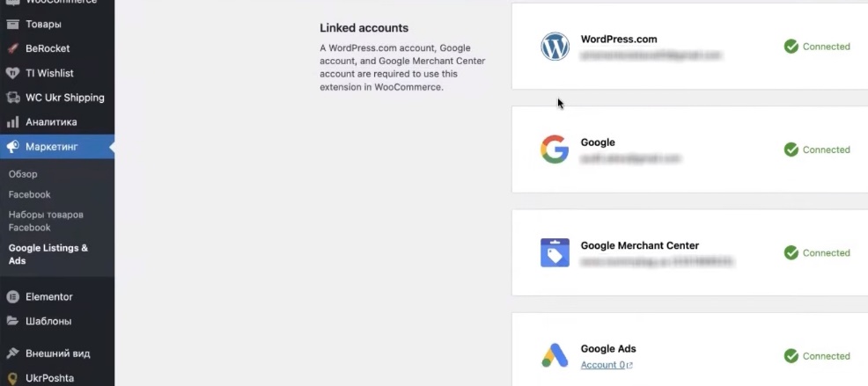Click the Google Merchant Center tag icon

coord(555,253)
